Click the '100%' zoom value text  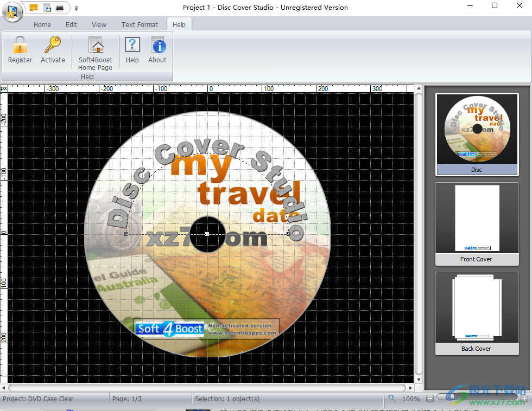coord(411,399)
